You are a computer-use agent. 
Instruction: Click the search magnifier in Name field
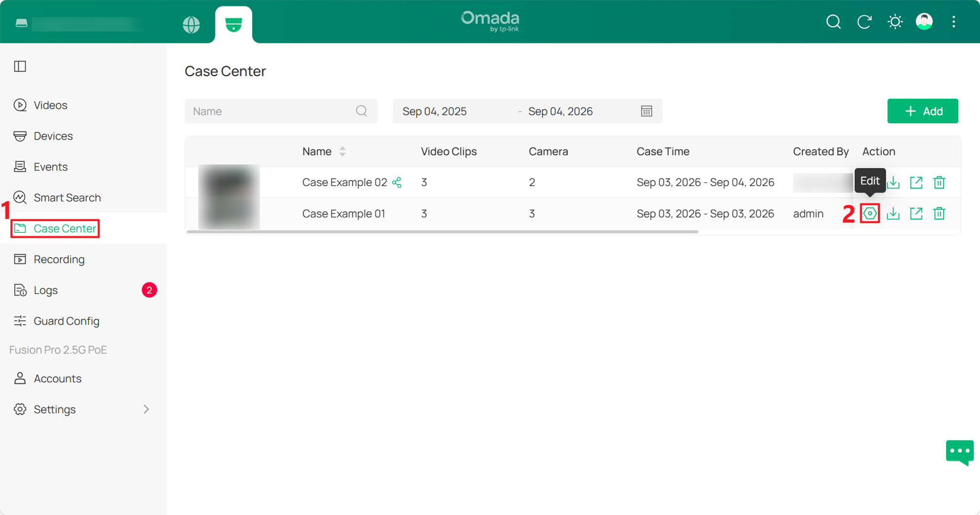pyautogui.click(x=361, y=111)
